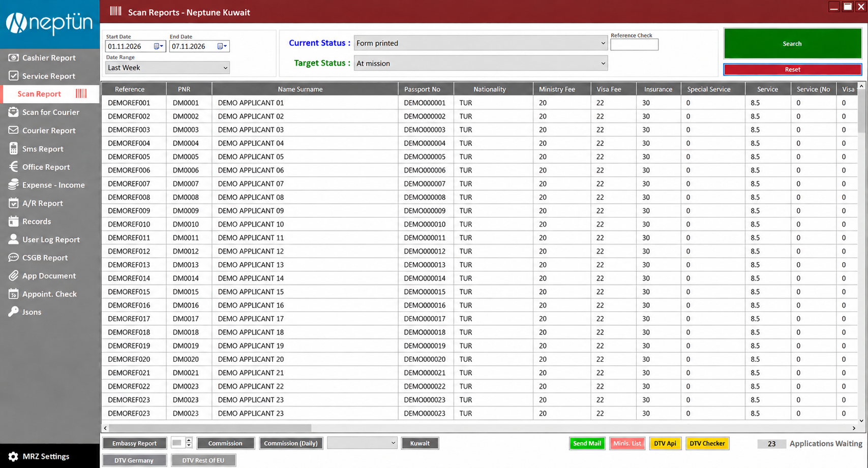This screenshot has height=468, width=868.
Task: Open User Log Report person icon
Action: (13, 239)
